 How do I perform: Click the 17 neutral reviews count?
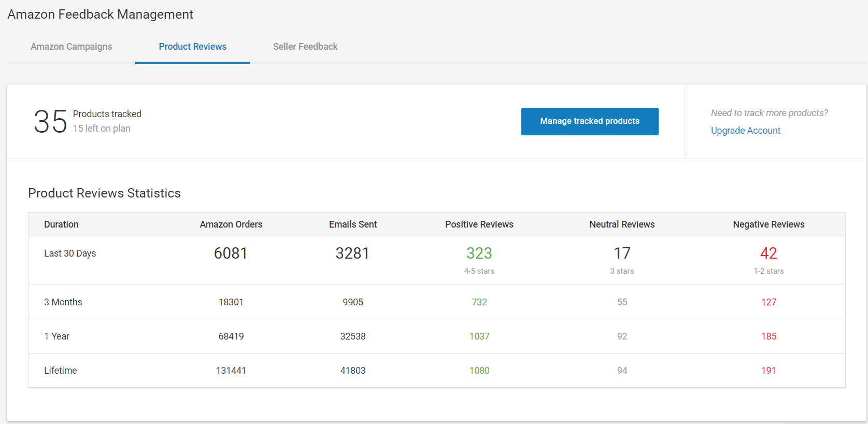622,253
